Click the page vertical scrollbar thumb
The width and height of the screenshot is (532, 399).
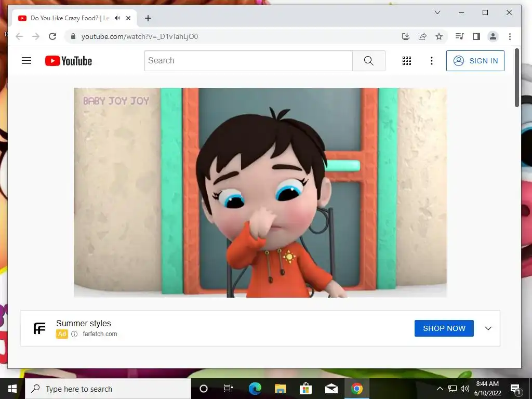coord(517,78)
